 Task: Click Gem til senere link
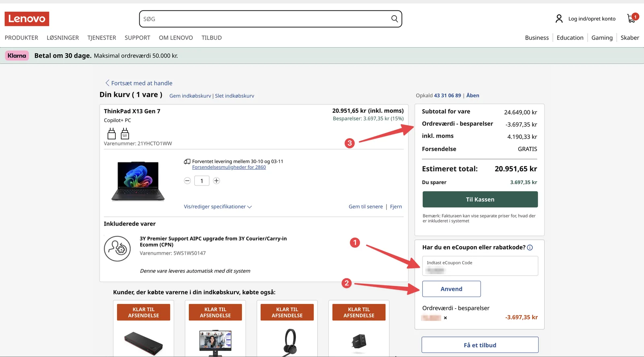point(366,207)
